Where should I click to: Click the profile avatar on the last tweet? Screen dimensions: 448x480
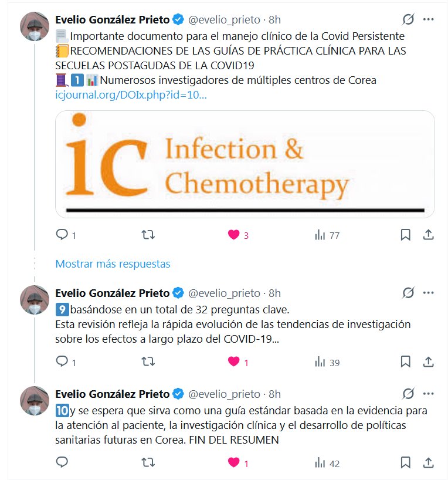pos(35,401)
